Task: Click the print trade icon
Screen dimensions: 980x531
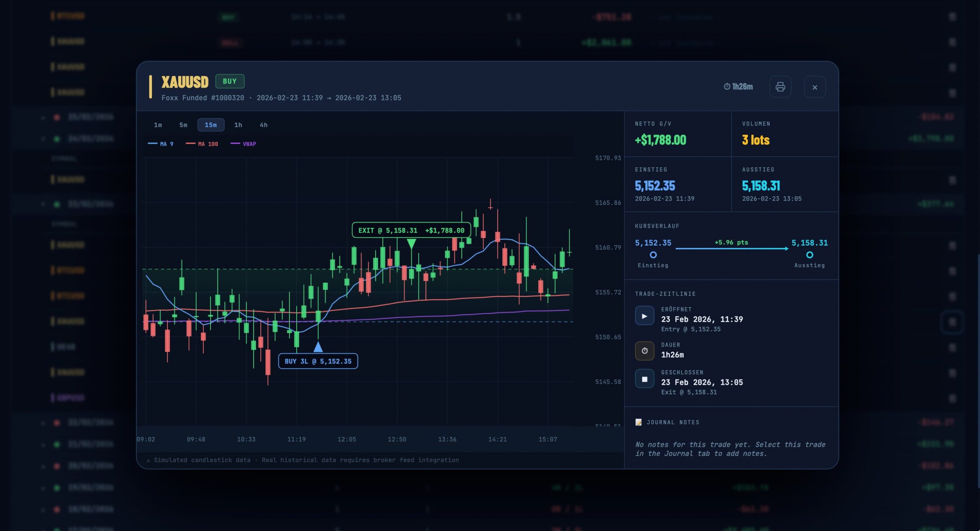Action: (x=780, y=87)
